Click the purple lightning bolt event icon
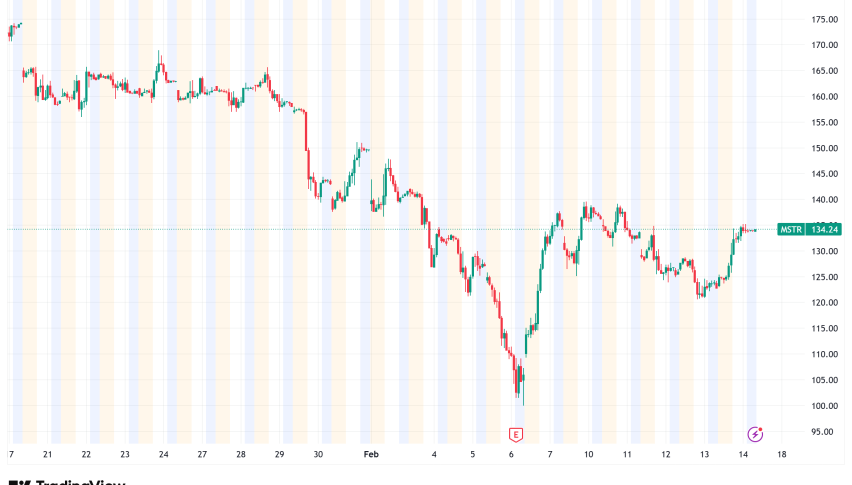Screen dimensions: 852x485 (x=756, y=434)
